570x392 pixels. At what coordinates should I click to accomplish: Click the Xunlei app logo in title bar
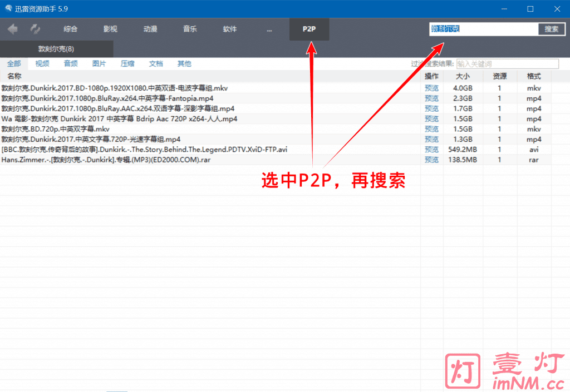pyautogui.click(x=8, y=8)
